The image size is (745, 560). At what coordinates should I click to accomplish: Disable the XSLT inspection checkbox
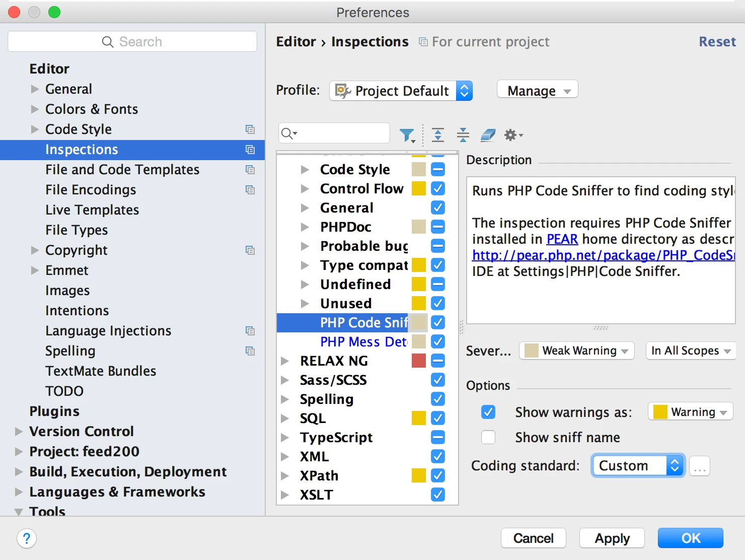[437, 495]
